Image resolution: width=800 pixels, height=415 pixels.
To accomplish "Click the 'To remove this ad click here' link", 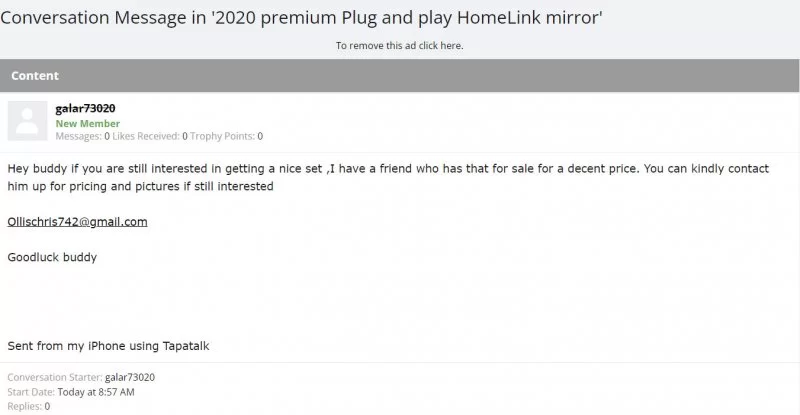I will point(399,45).
